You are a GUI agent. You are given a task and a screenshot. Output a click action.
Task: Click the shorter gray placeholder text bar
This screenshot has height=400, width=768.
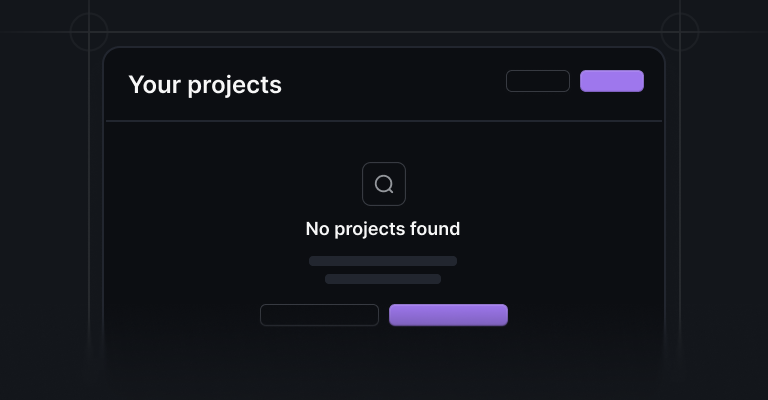(383, 279)
